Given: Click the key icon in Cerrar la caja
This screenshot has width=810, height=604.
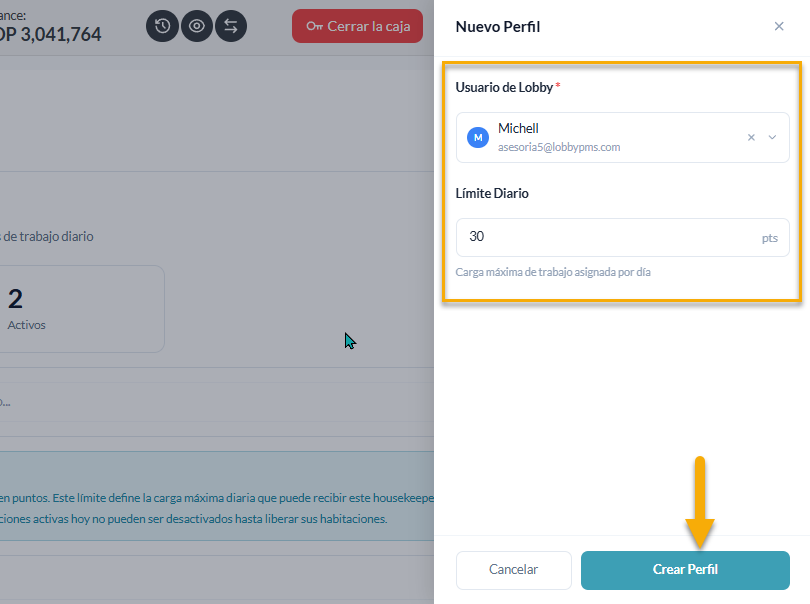Looking at the screenshot, I should coord(315,26).
